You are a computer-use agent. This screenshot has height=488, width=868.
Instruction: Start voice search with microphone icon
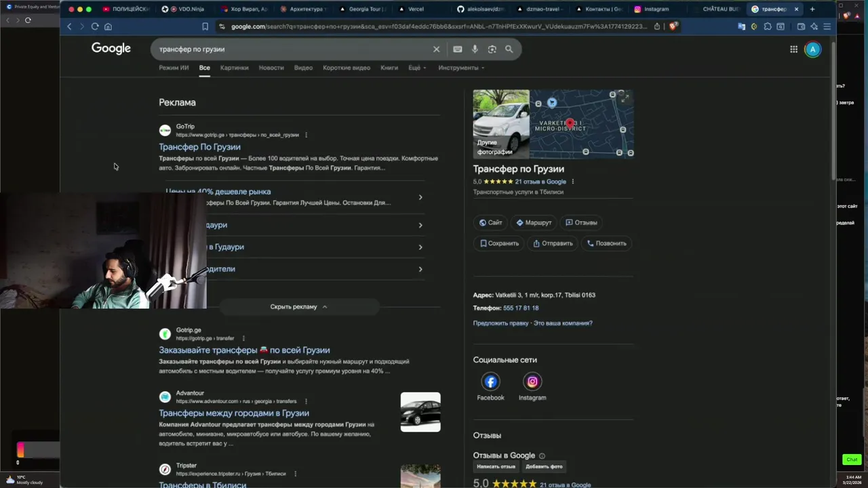click(475, 49)
